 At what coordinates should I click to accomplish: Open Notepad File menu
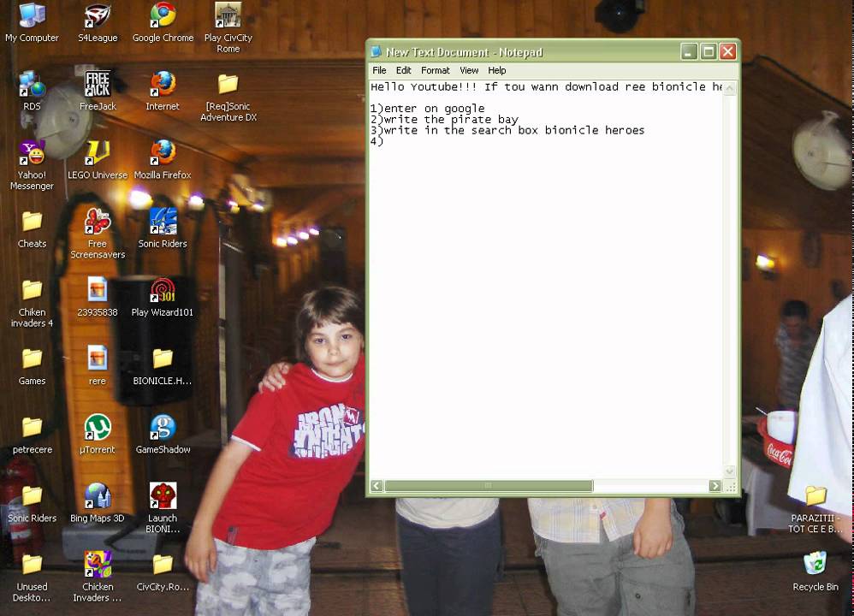379,70
